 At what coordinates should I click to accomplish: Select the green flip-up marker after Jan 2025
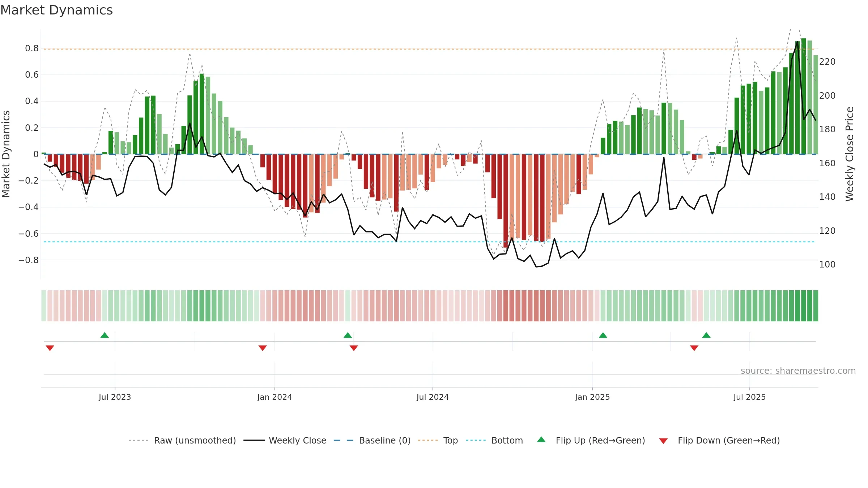pos(603,335)
